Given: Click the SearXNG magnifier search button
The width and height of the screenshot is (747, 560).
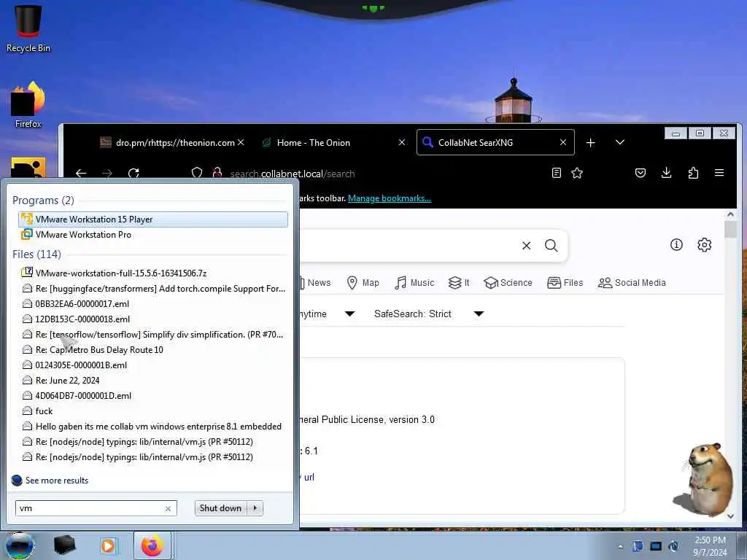Looking at the screenshot, I should (551, 245).
